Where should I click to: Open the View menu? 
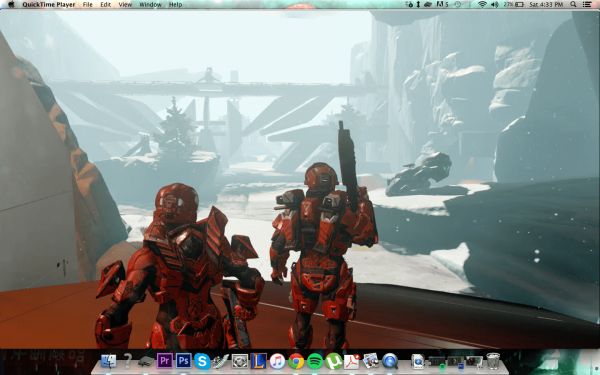pyautogui.click(x=125, y=5)
